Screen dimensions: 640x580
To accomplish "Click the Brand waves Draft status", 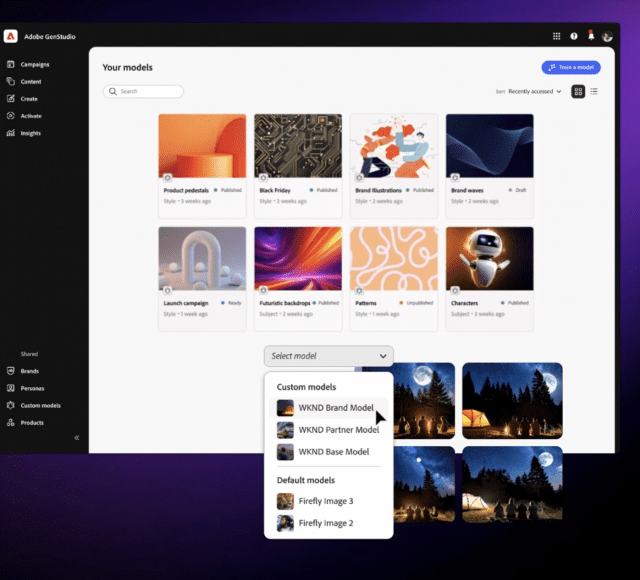I will click(517, 190).
